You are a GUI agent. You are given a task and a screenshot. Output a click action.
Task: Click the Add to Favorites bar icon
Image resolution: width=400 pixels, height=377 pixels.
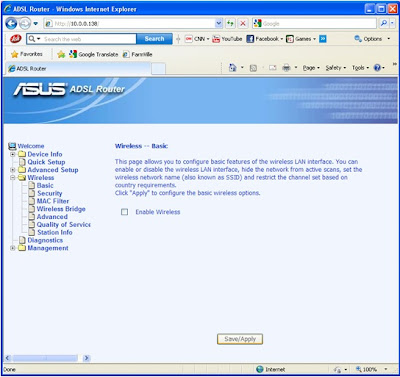tap(61, 54)
